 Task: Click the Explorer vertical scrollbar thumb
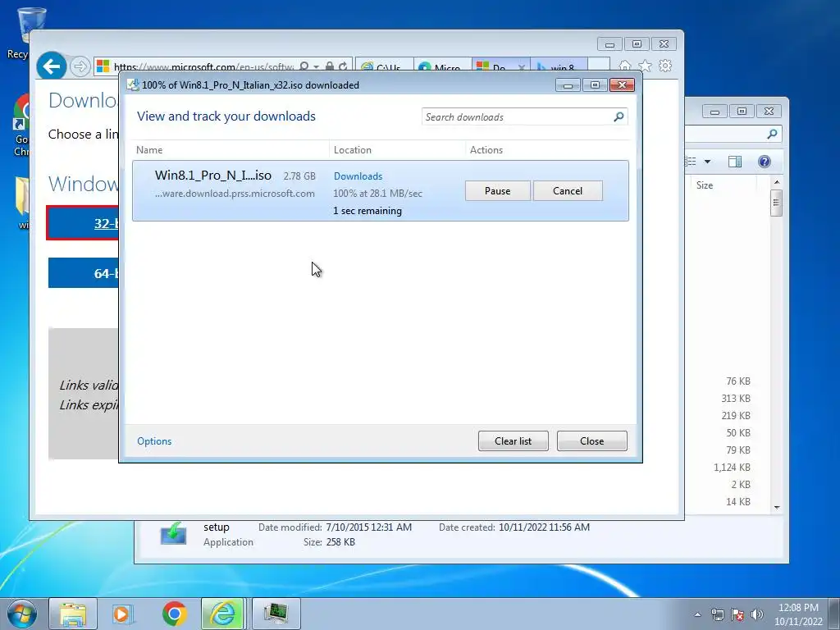777,203
